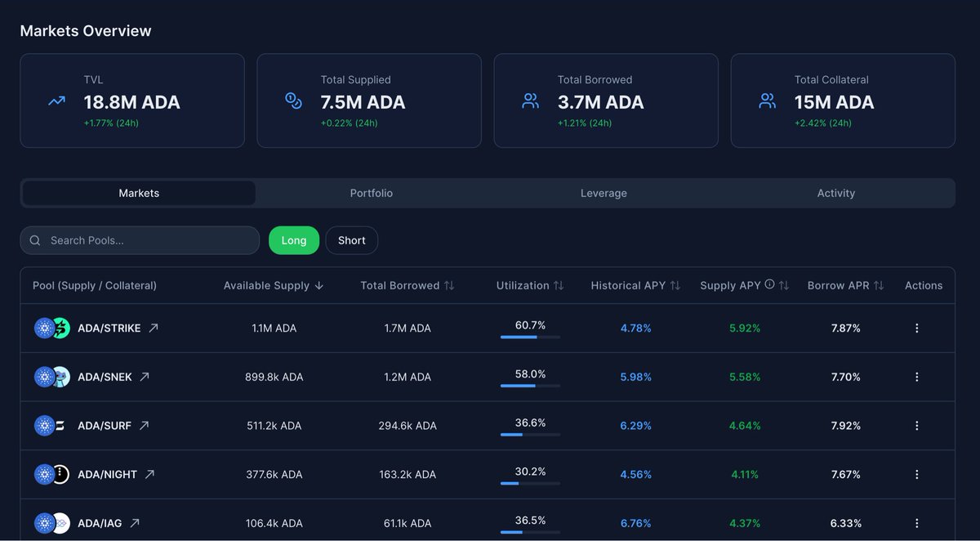The width and height of the screenshot is (980, 541).
Task: Click the Historical APY sort arrows icon
Action: [675, 285]
